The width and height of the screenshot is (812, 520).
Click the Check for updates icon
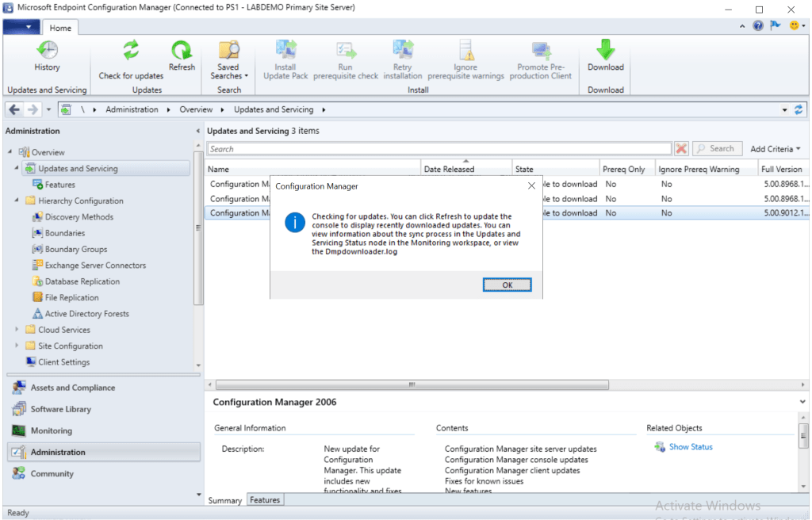pyautogui.click(x=131, y=51)
